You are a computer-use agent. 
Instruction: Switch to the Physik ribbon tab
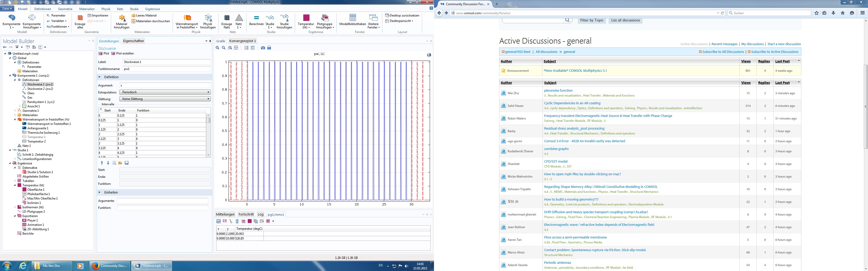pos(106,9)
